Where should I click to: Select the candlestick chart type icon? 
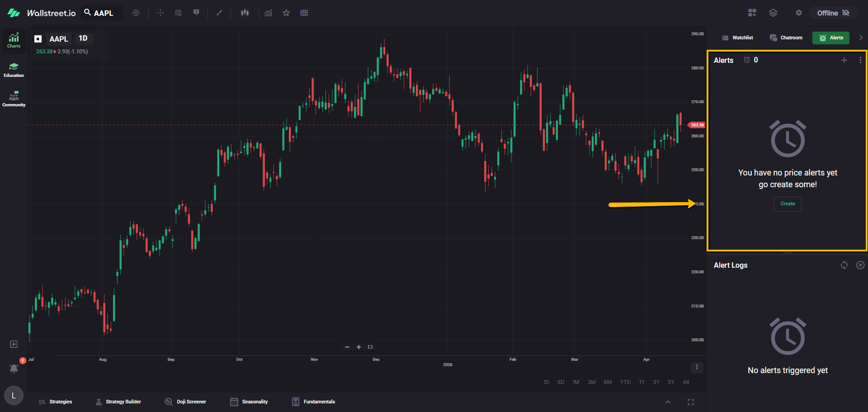pos(245,13)
